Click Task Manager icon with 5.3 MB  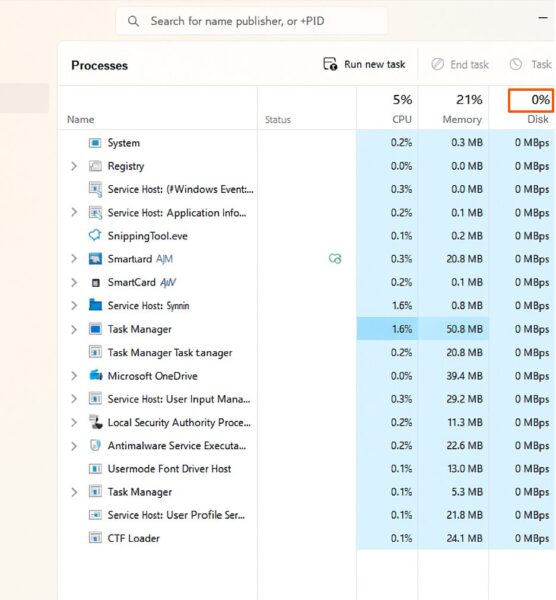[x=95, y=491]
